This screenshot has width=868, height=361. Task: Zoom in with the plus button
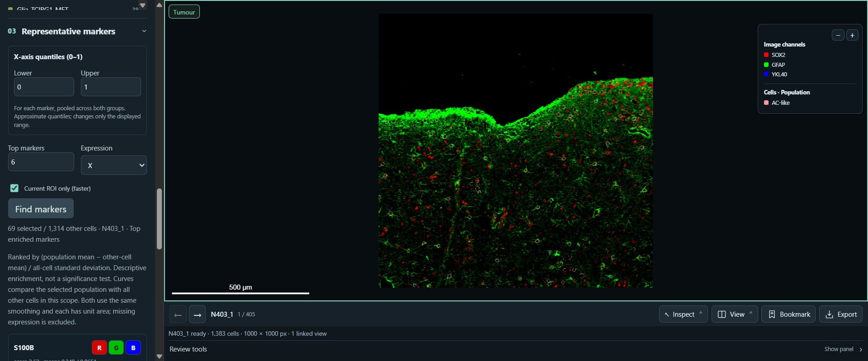coord(852,35)
